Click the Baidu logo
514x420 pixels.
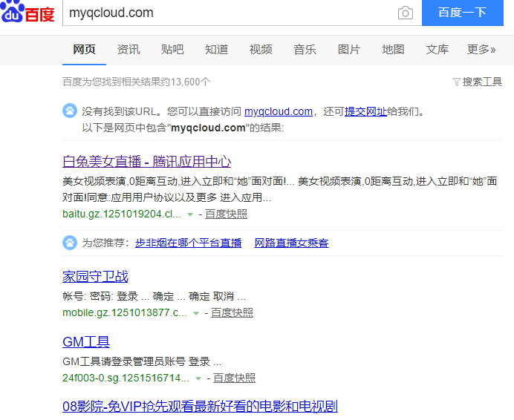coord(27,12)
